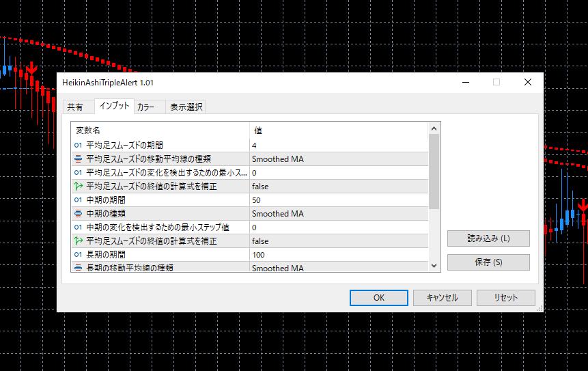
Task: Click the enum icon beside 長期の移動平均線の種類
Action: pos(78,267)
